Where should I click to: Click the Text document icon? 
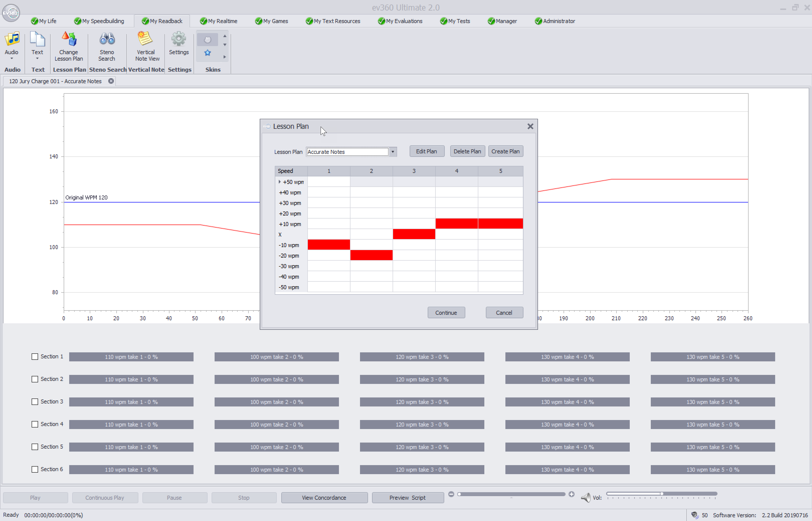click(37, 39)
